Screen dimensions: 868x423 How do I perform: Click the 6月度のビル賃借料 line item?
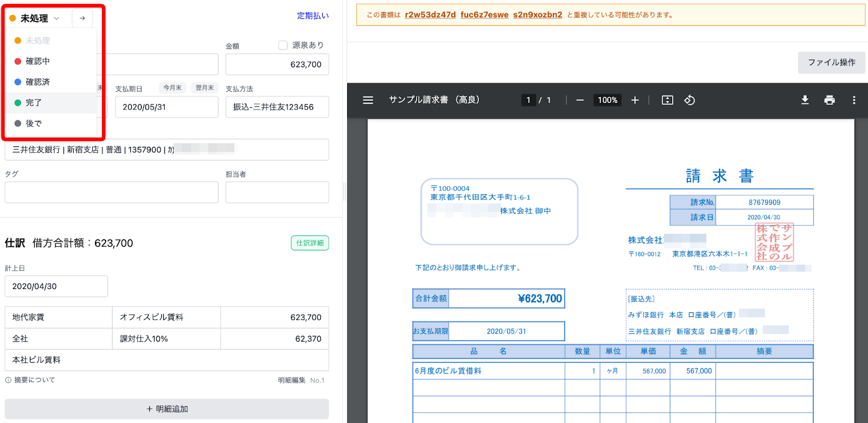click(x=448, y=371)
